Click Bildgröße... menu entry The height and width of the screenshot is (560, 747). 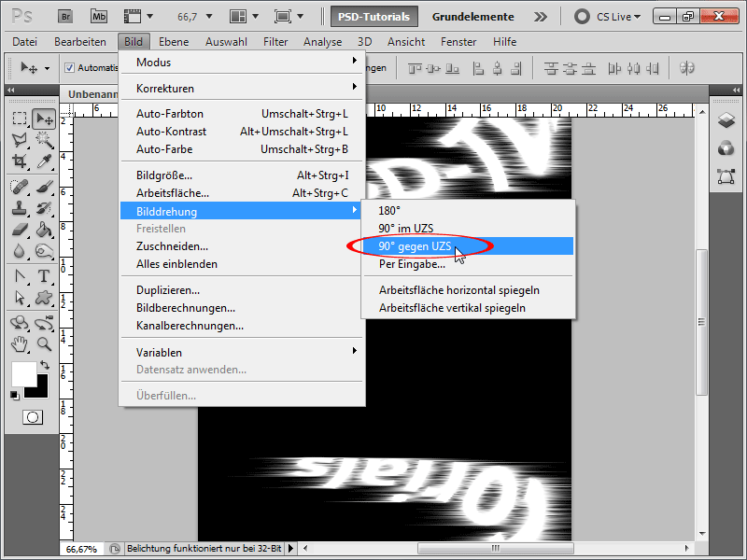click(x=242, y=175)
